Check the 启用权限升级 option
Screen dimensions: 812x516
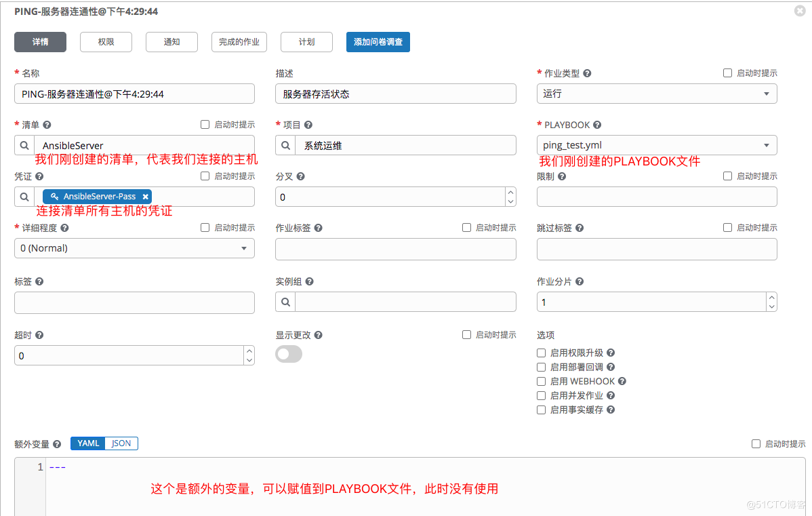click(x=541, y=353)
